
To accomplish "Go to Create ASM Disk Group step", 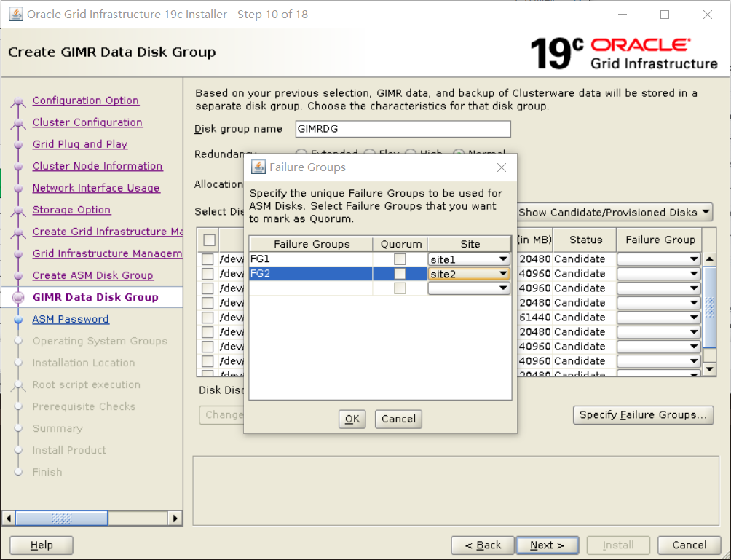I will tap(92, 275).
